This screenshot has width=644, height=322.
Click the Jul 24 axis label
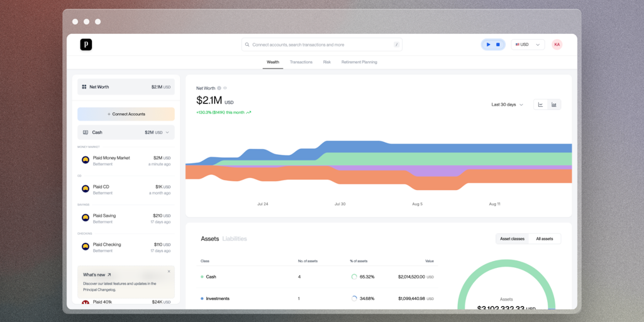263,204
